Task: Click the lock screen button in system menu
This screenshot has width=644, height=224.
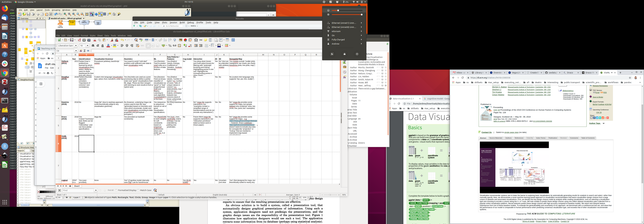Action: (345, 54)
